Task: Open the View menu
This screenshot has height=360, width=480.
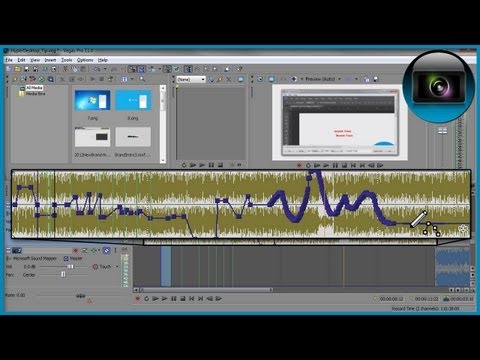Action: coord(35,60)
